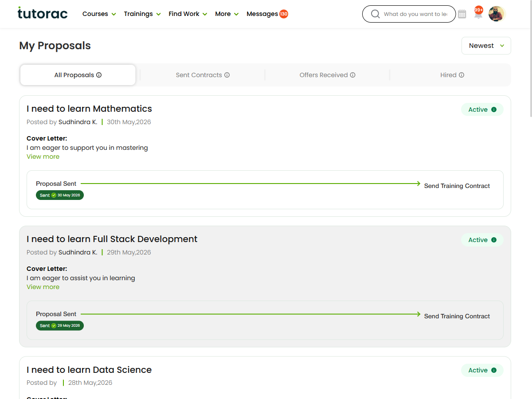Switch to the Offers Received tab
532x399 pixels.
327,75
